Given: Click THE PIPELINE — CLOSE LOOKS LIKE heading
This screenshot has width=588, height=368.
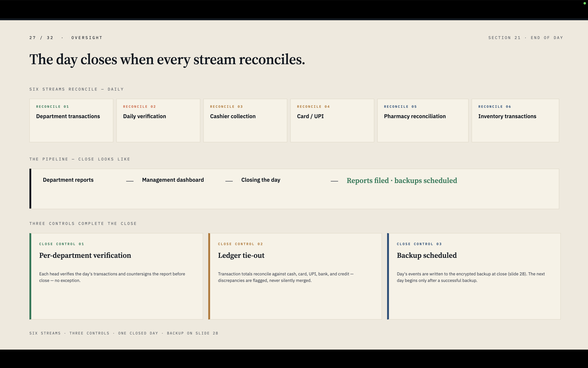Looking at the screenshot, I should click(80, 159).
